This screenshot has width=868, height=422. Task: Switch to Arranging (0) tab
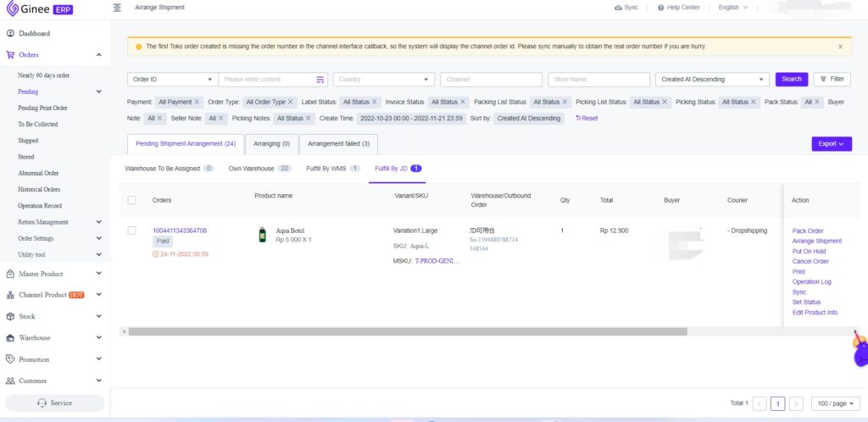tap(272, 144)
